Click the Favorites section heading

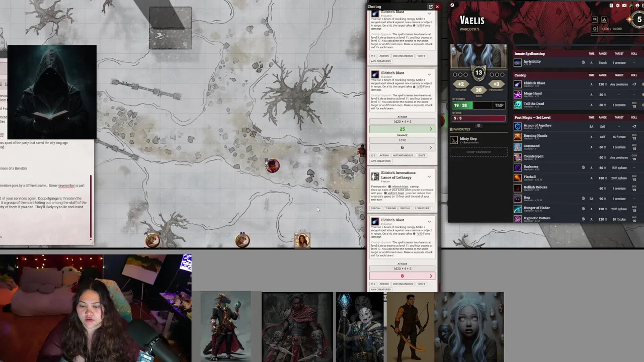(x=462, y=129)
